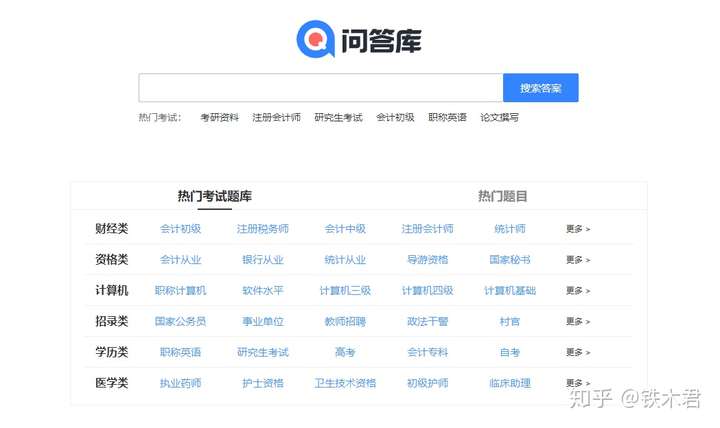Open 会计从业 question bank

coord(180,260)
